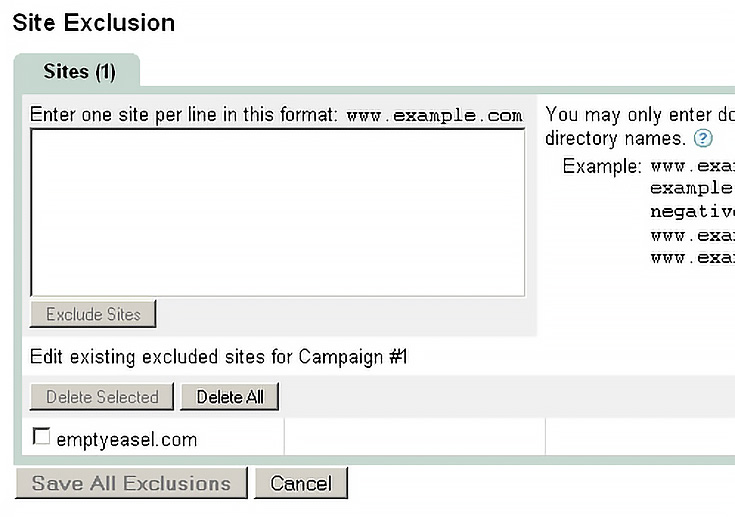Click the www.example.com format sample text
This screenshot has width=735, height=517.
434,115
